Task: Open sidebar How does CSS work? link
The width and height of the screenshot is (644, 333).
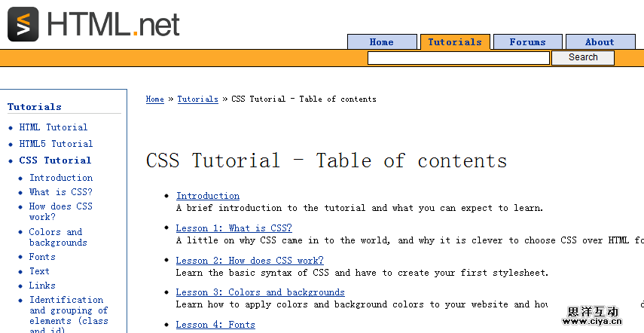Action: (61, 212)
